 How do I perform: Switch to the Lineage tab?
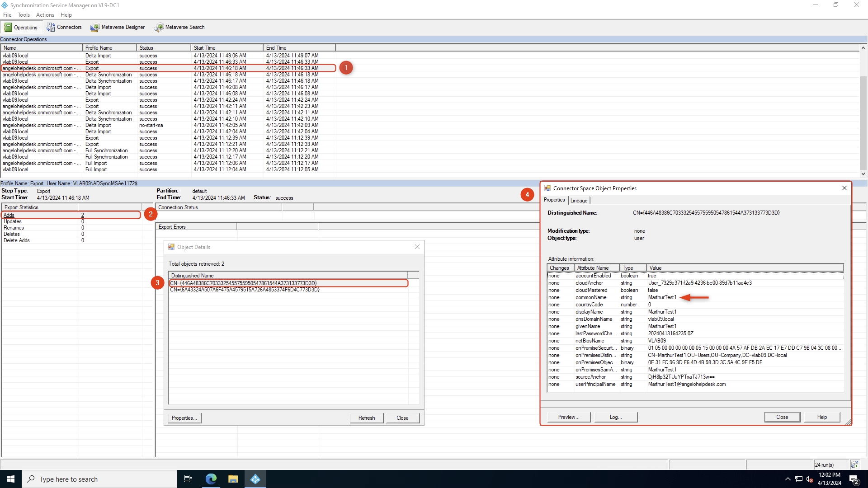(x=579, y=201)
